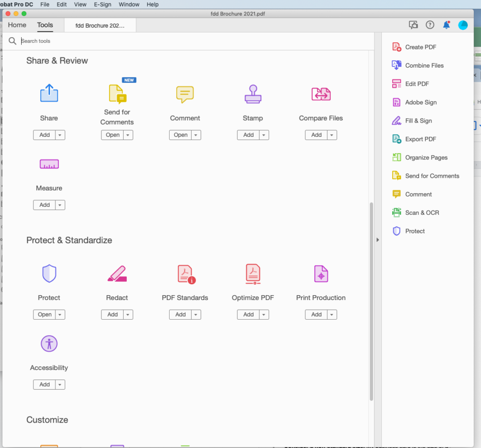Select the Tools tab

(x=45, y=25)
